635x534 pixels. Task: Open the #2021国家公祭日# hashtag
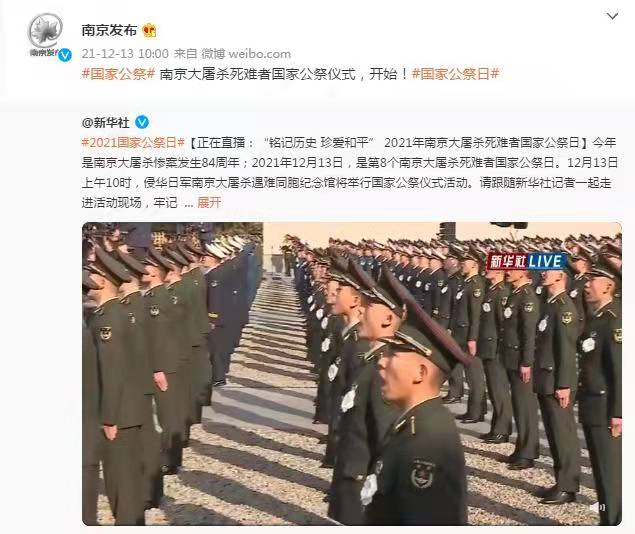click(x=133, y=143)
